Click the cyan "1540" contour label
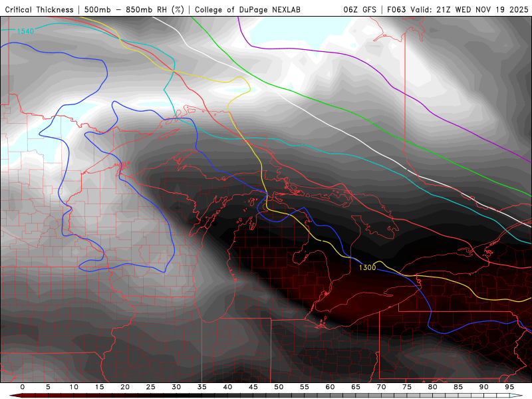The image size is (532, 399). click(x=25, y=31)
